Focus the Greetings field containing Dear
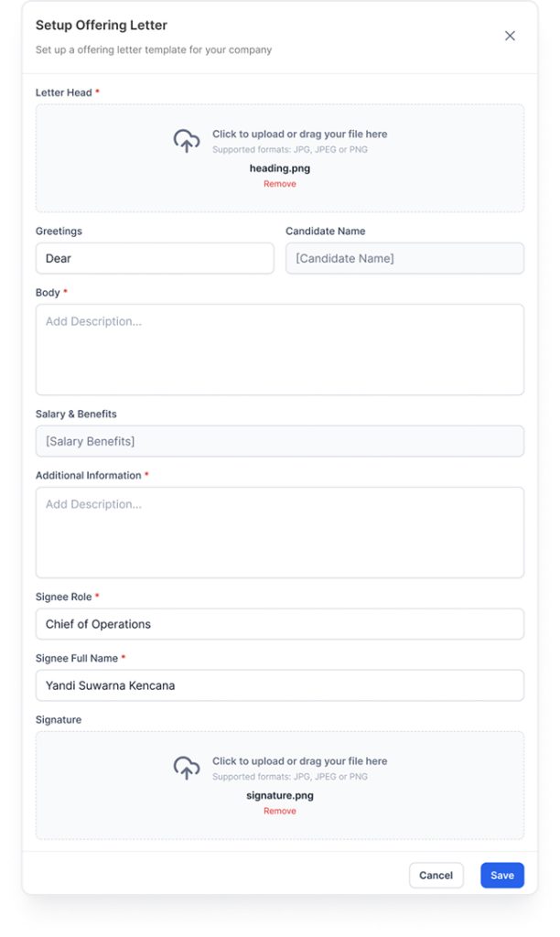 pos(155,258)
